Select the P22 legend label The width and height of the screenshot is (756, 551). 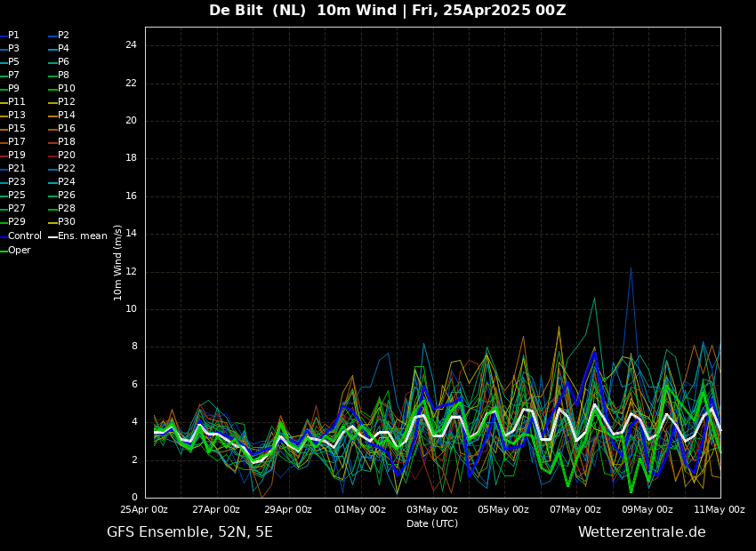[x=67, y=169]
